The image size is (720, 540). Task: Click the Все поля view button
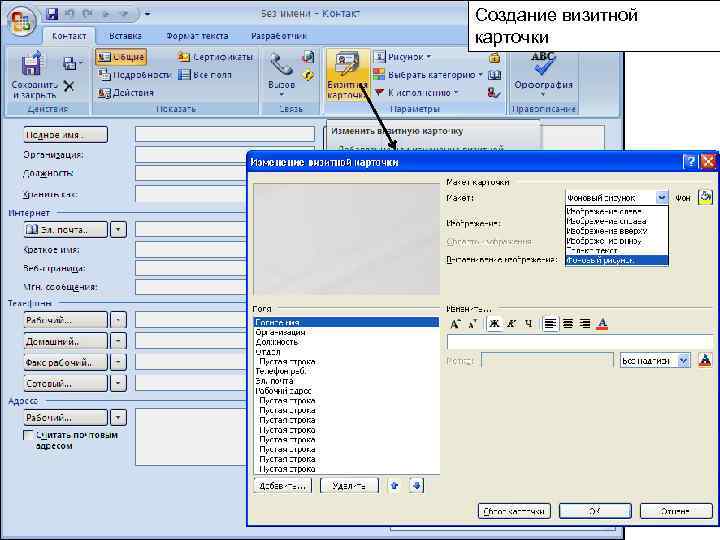coord(205,75)
